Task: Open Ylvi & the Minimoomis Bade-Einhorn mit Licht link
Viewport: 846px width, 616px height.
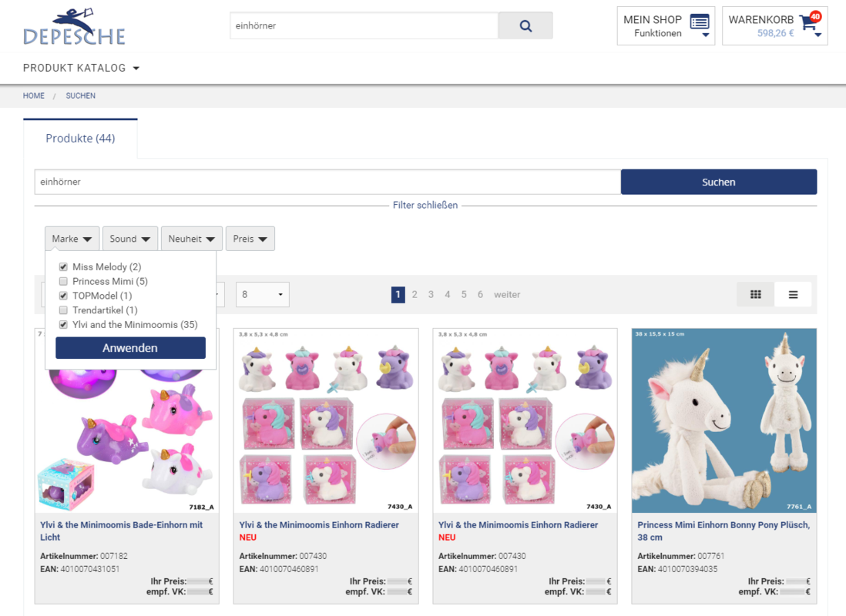Action: pyautogui.click(x=122, y=531)
